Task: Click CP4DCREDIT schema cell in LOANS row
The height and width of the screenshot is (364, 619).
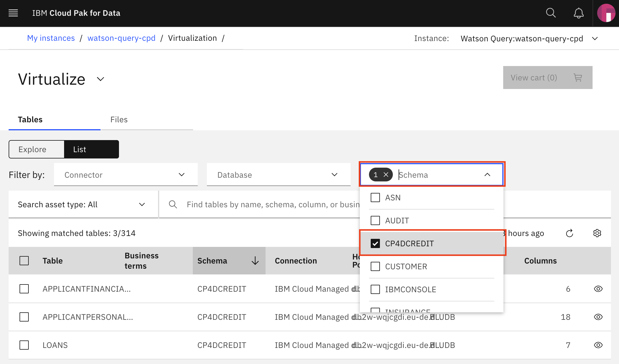Action: tap(222, 345)
